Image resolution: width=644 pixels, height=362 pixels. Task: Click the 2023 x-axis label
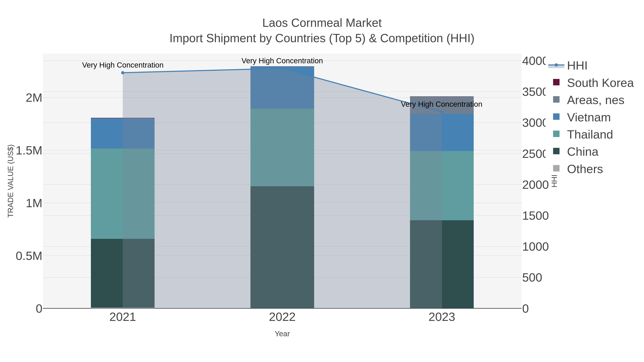[x=442, y=317]
